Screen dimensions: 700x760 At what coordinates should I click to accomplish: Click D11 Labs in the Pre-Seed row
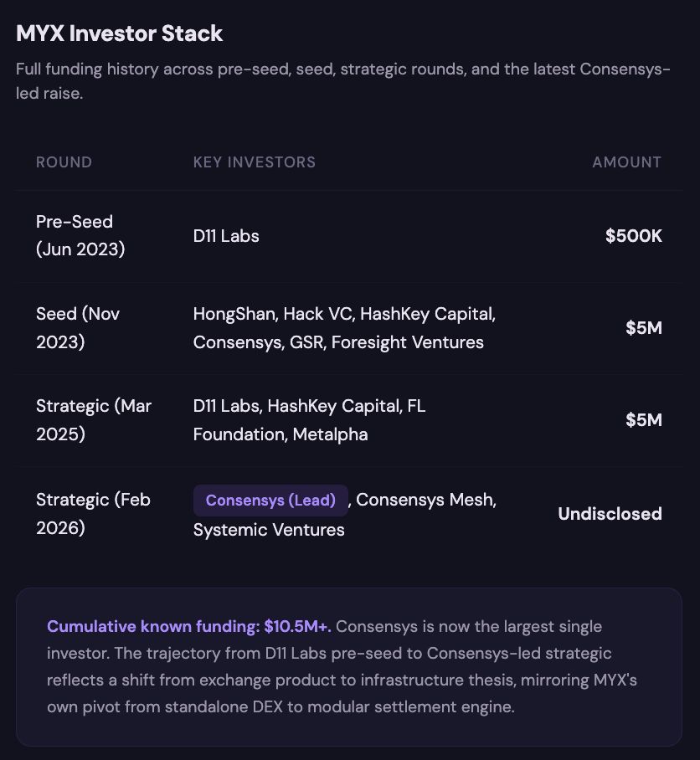click(x=226, y=236)
